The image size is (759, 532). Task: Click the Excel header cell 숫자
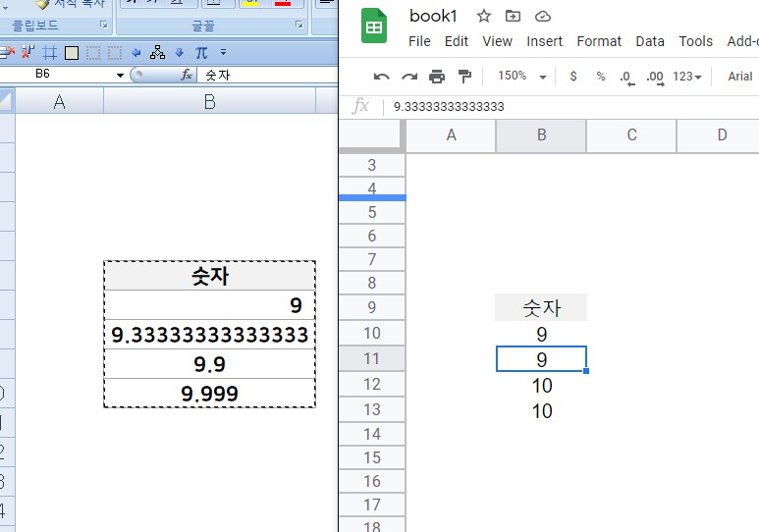pyautogui.click(x=209, y=276)
